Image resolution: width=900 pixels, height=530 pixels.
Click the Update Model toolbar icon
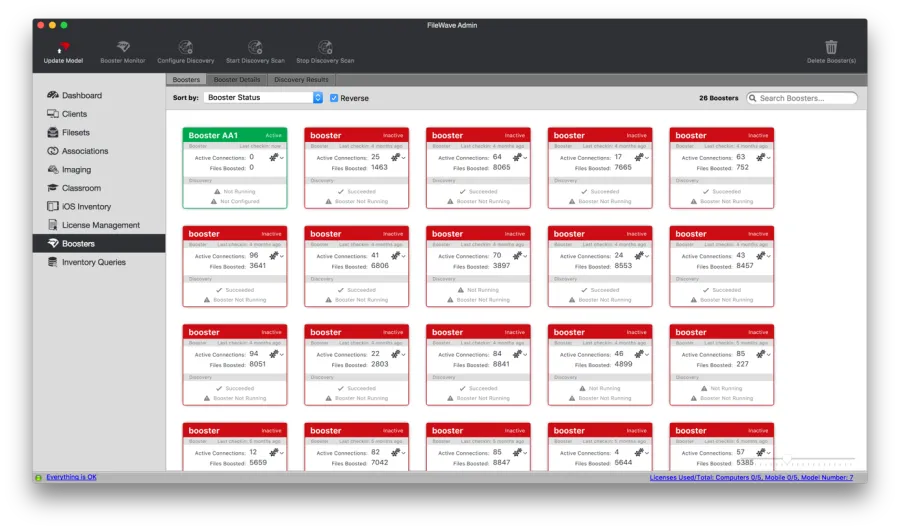[x=63, y=47]
